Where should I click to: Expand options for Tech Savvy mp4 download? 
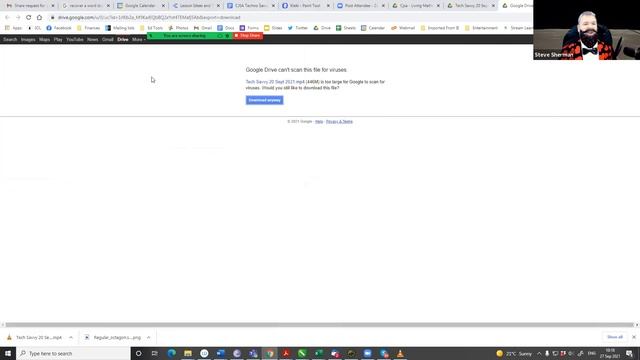point(71,338)
